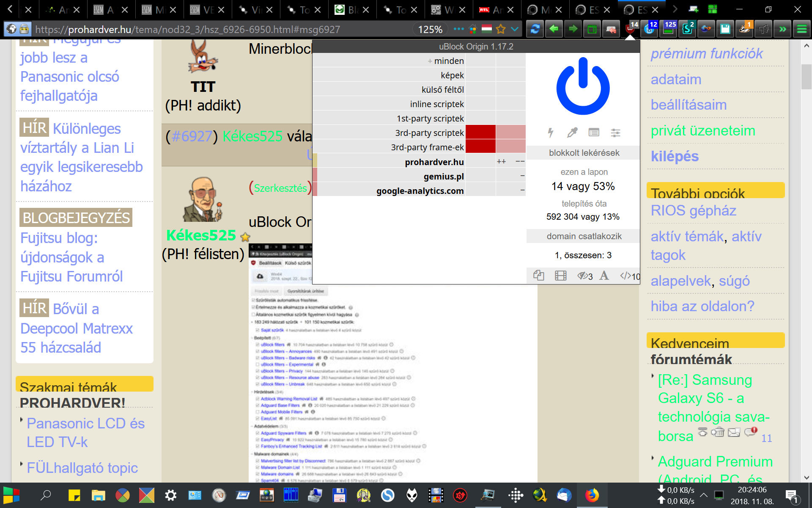
Task: Click local rule cell for 3rd-party frame-ek
Action: point(510,147)
